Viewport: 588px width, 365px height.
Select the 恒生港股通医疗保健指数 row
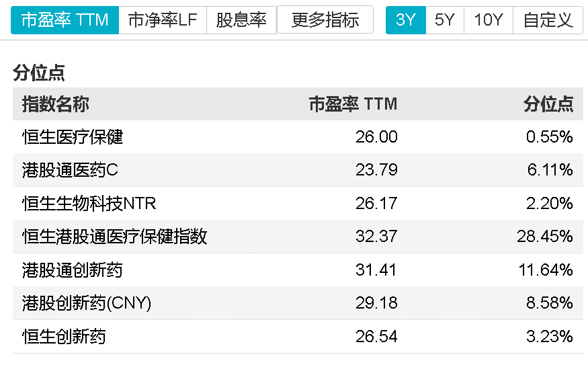tap(298, 237)
